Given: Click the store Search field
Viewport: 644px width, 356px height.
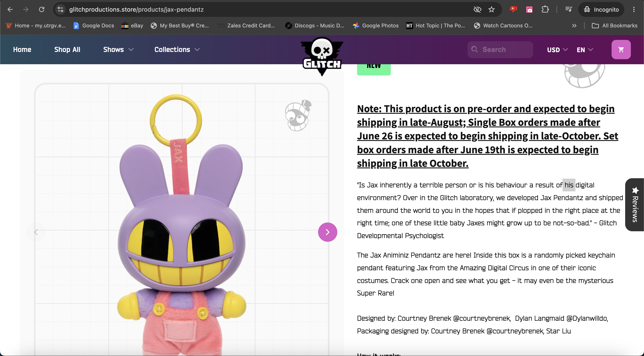Looking at the screenshot, I should (500, 50).
